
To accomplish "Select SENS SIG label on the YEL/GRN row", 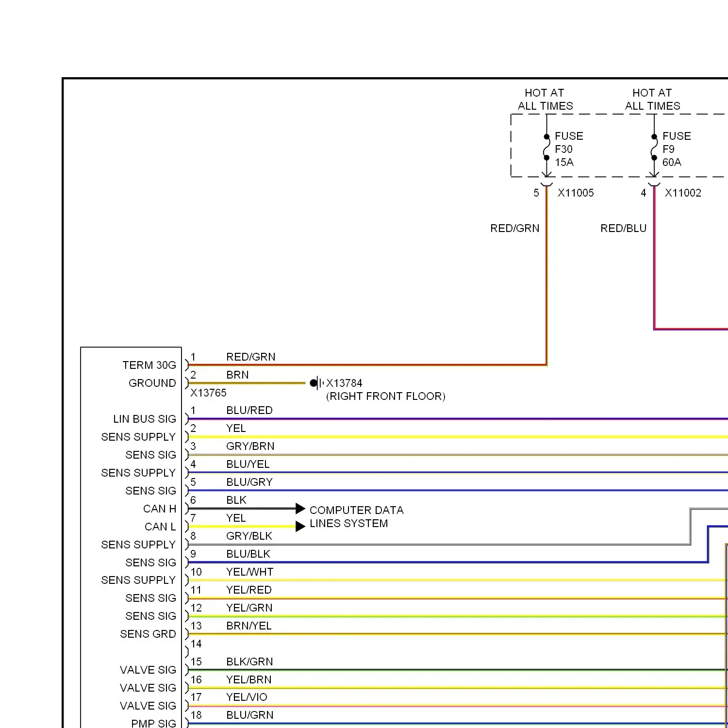I will click(x=150, y=616).
